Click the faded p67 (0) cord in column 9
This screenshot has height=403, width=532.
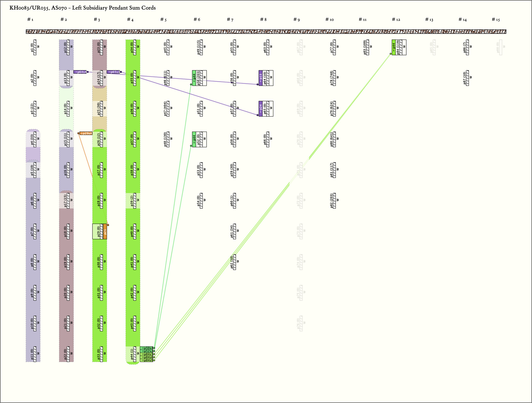[301, 47]
